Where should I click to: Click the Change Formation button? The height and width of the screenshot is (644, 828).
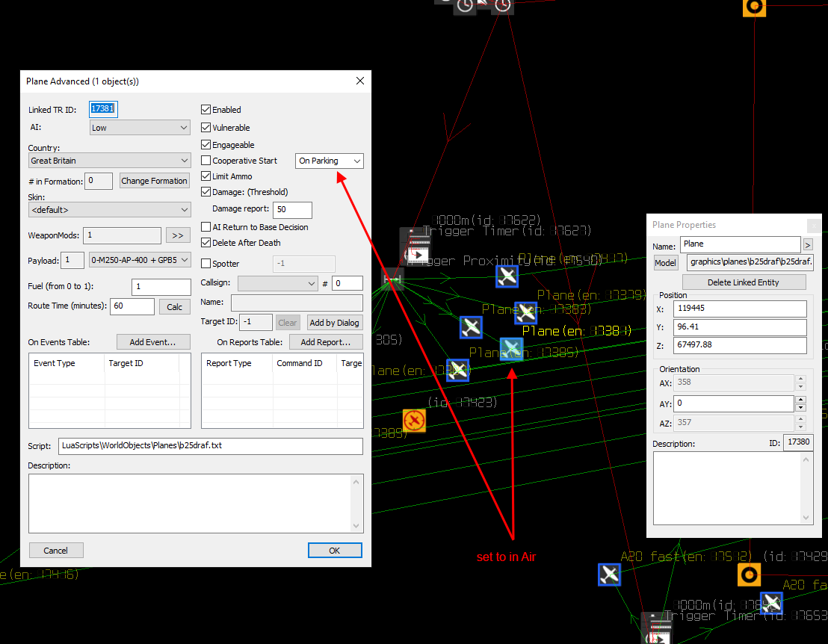[154, 181]
